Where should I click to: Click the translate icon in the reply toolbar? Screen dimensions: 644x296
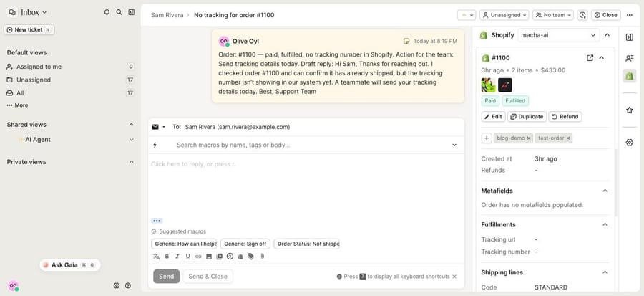[156, 256]
